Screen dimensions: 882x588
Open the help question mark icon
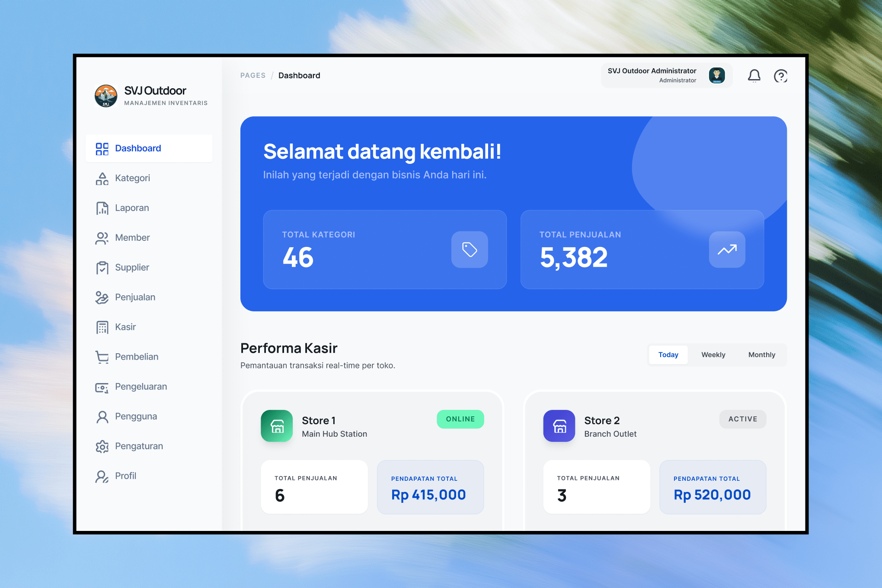pos(780,76)
